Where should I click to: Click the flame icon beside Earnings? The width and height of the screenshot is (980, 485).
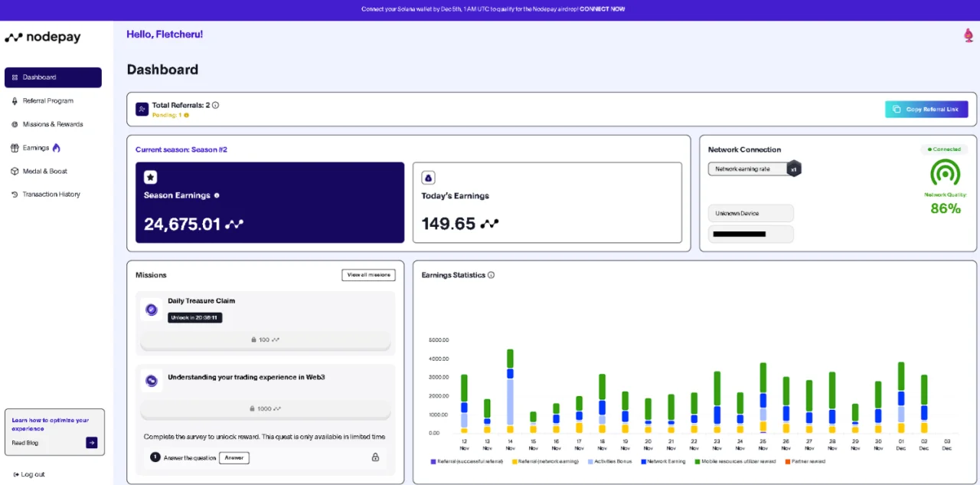56,147
